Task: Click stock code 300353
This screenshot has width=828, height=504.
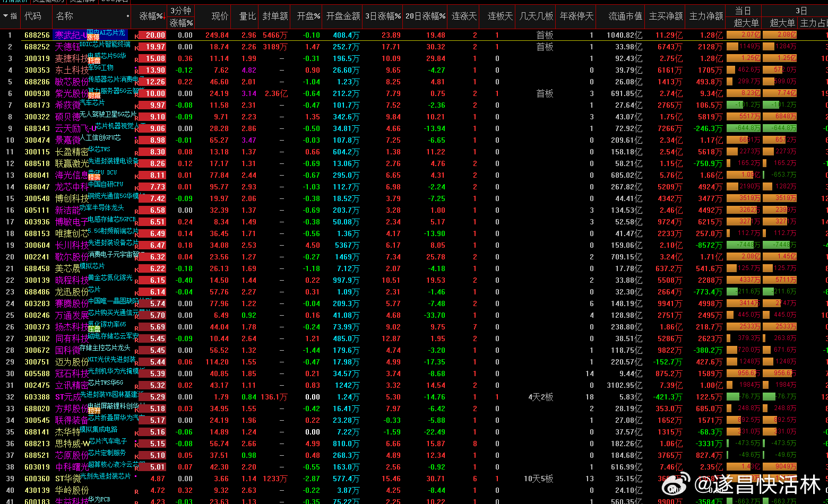Action: tap(37, 70)
